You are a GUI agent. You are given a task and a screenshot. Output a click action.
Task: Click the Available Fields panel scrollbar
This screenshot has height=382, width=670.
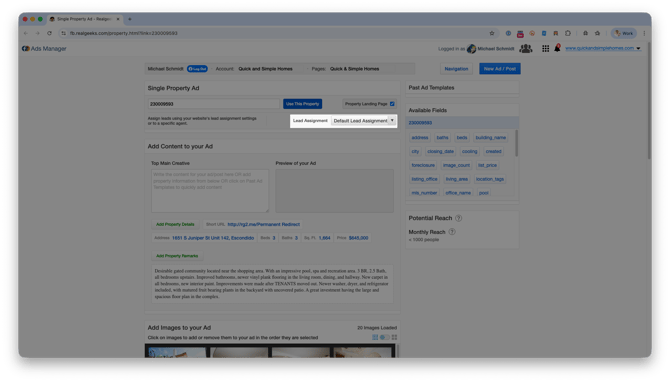[517, 143]
